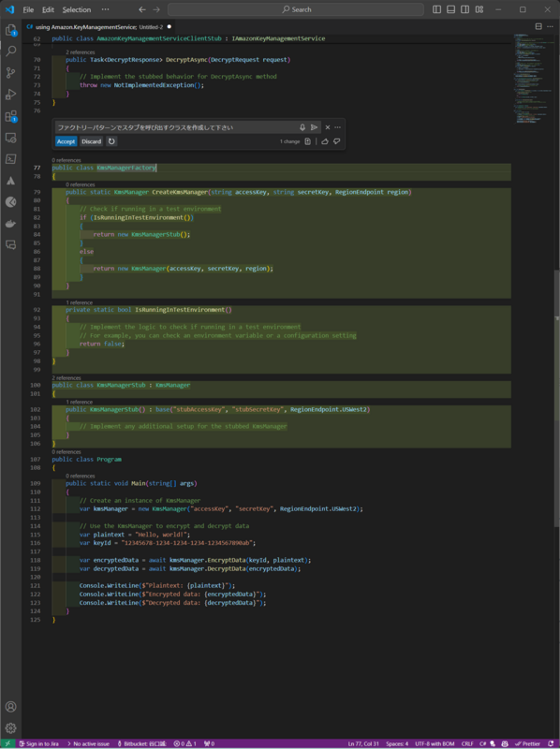560x749 pixels.
Task: Go back with the left arrow
Action: (142, 9)
